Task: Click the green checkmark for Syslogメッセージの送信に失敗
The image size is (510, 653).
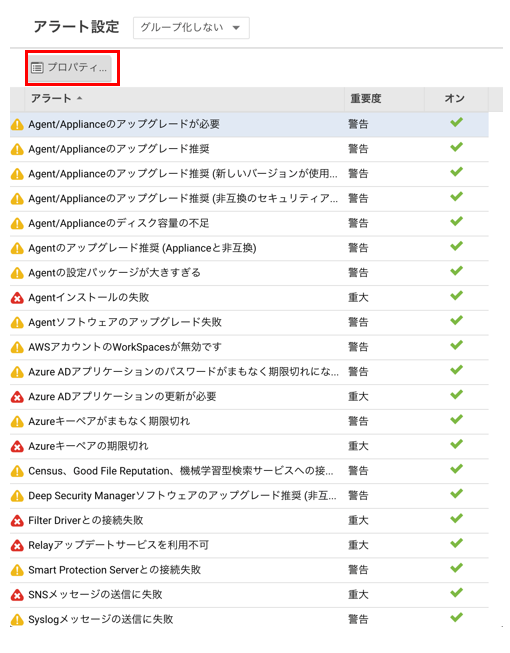Action: pos(456,617)
